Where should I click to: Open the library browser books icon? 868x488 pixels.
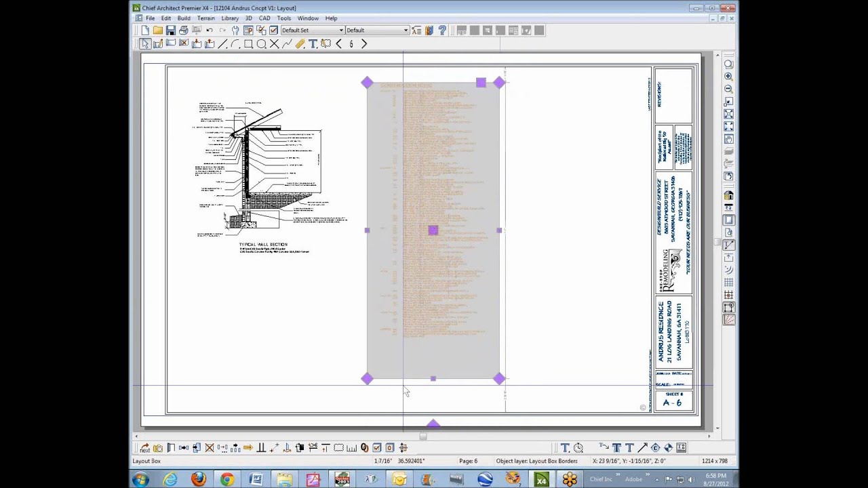click(429, 30)
